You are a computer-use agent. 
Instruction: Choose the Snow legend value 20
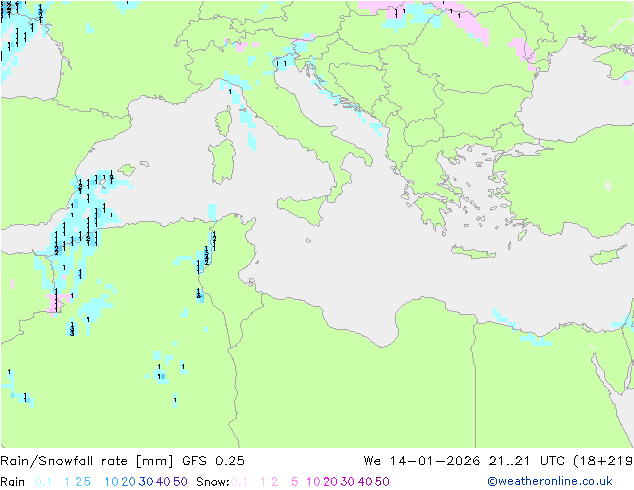pos(330,482)
